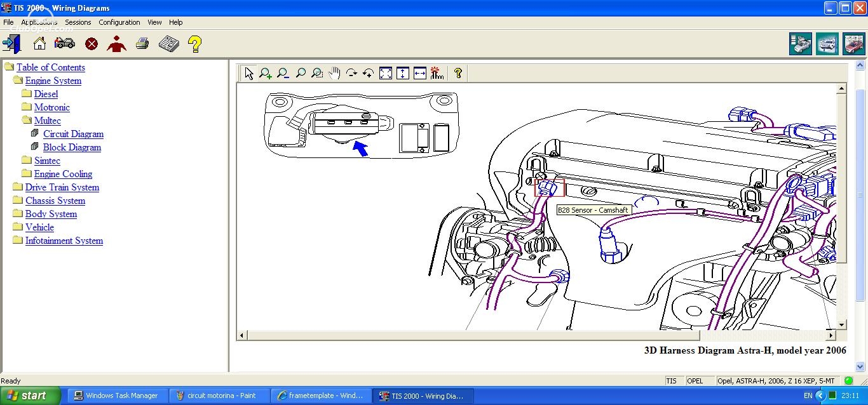Click the B28 camshaft sensor connector
Screen dimensions: 868x405
[x=550, y=188]
